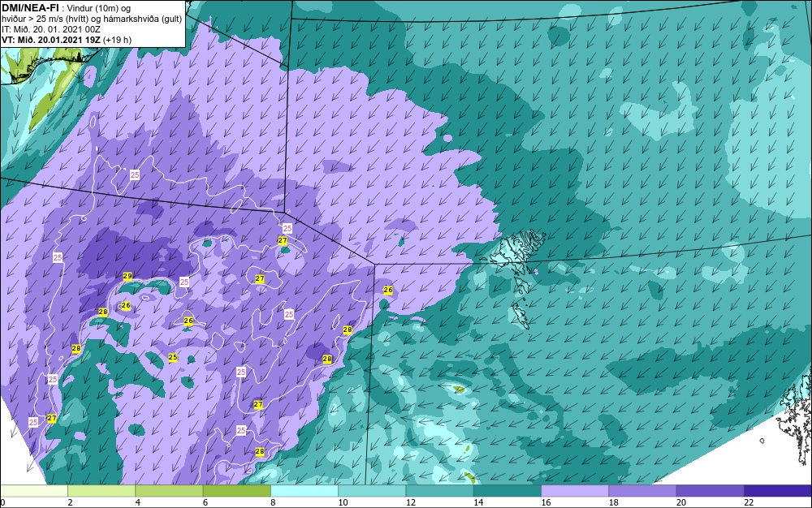812x508 pixels.
Task: Click the yellow max gust label 25
Action: tap(173, 357)
